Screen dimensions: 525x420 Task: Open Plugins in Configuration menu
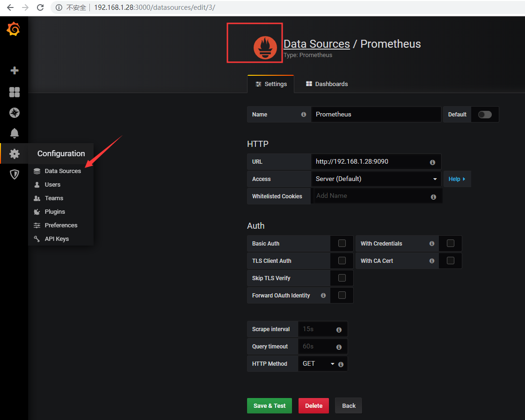[61, 212]
